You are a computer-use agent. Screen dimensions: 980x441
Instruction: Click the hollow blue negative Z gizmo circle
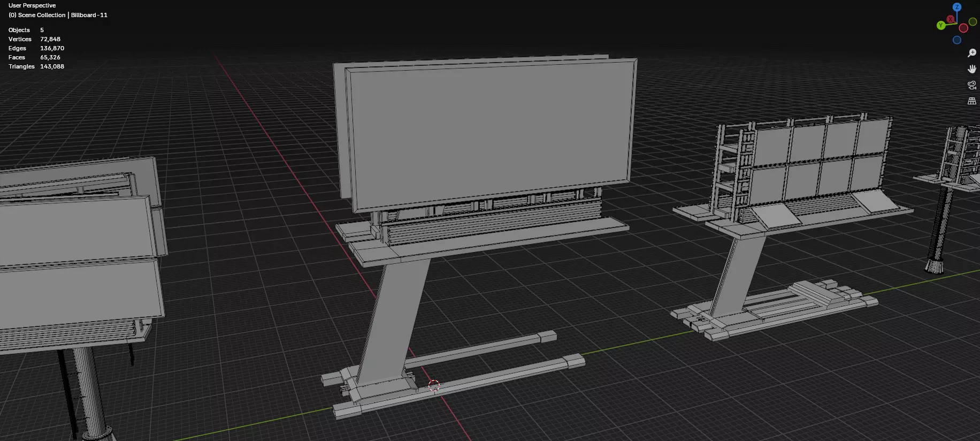[x=957, y=40]
